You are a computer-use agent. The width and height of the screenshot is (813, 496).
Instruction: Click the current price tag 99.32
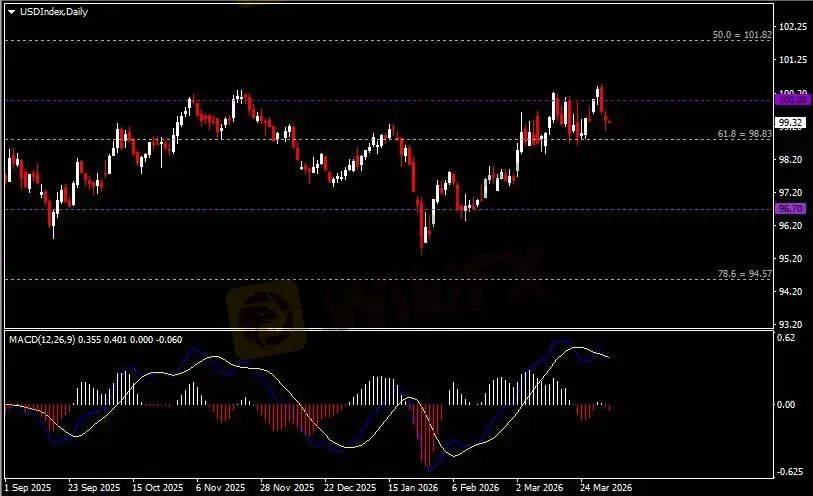(x=791, y=122)
